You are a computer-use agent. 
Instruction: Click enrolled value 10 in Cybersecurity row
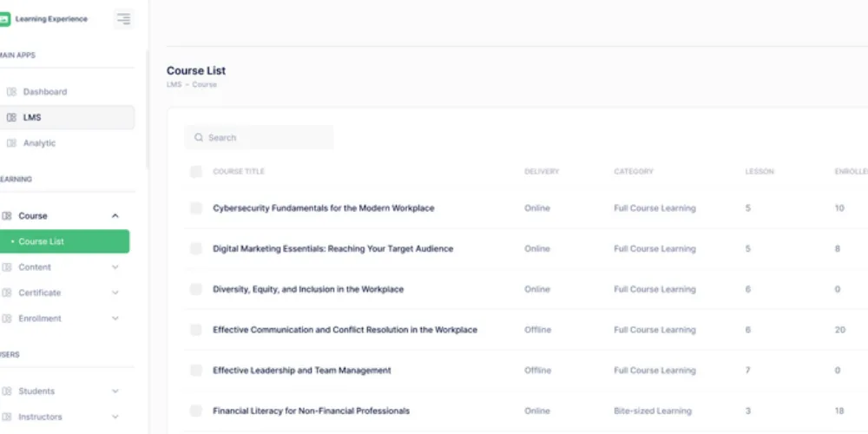(839, 208)
